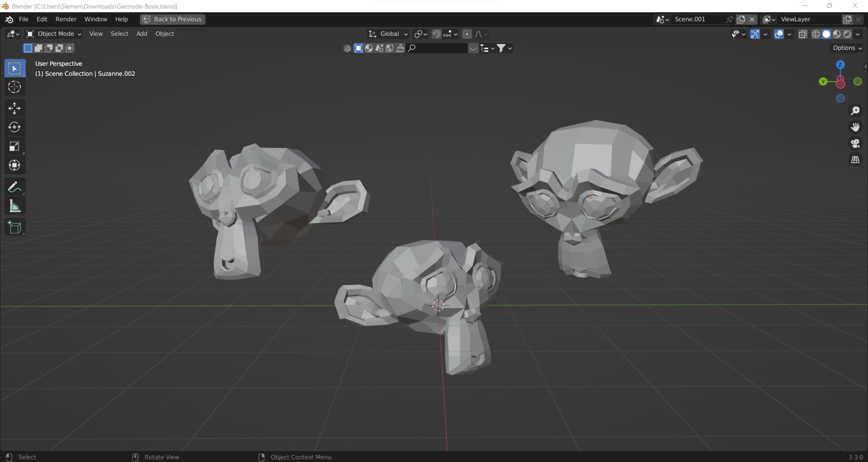This screenshot has height=462, width=868.
Task: Open the Edit menu
Action: (x=42, y=19)
